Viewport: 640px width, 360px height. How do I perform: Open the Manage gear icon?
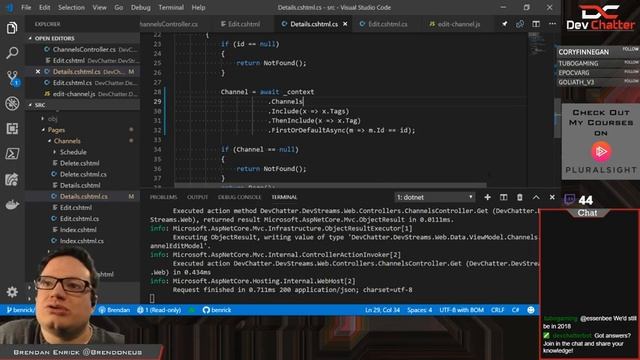(12, 292)
